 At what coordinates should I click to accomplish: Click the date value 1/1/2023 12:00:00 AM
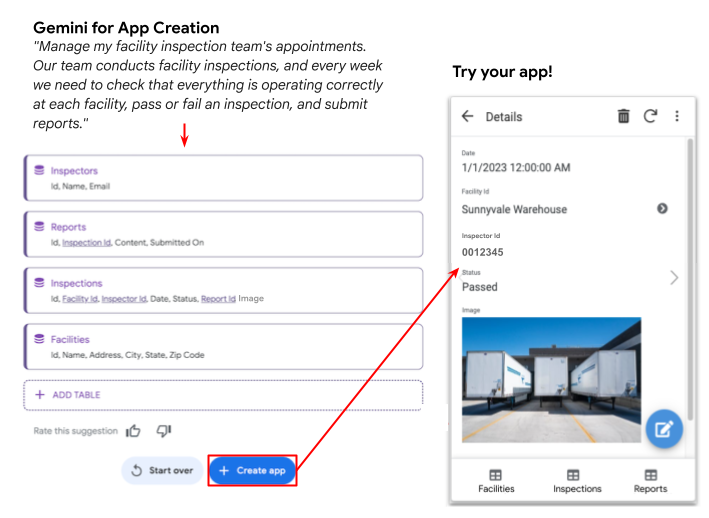[516, 168]
